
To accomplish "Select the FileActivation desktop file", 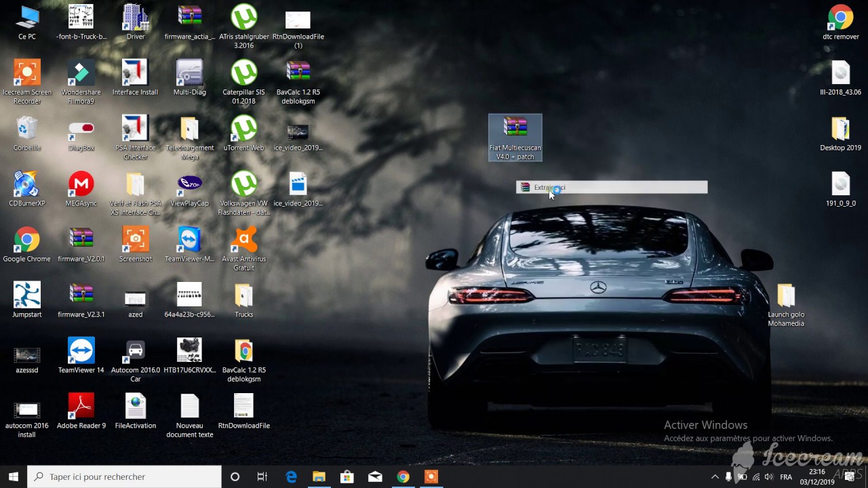I will point(136,411).
